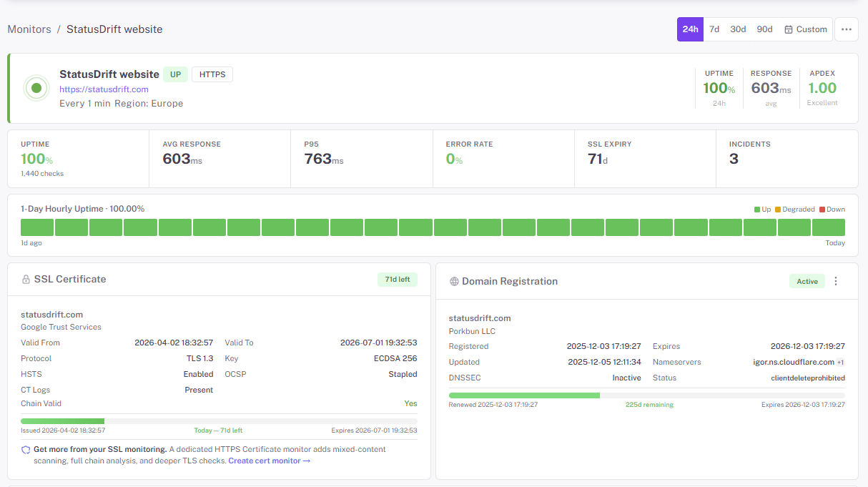
Task: Click the Avg Response 603ms stat card
Action: click(220, 159)
